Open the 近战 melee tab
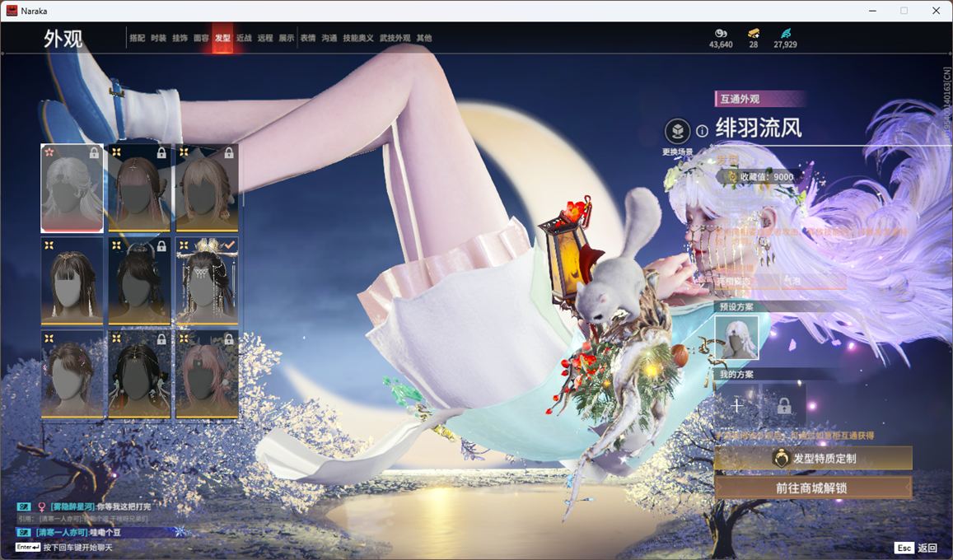This screenshot has height=560, width=953. point(244,38)
